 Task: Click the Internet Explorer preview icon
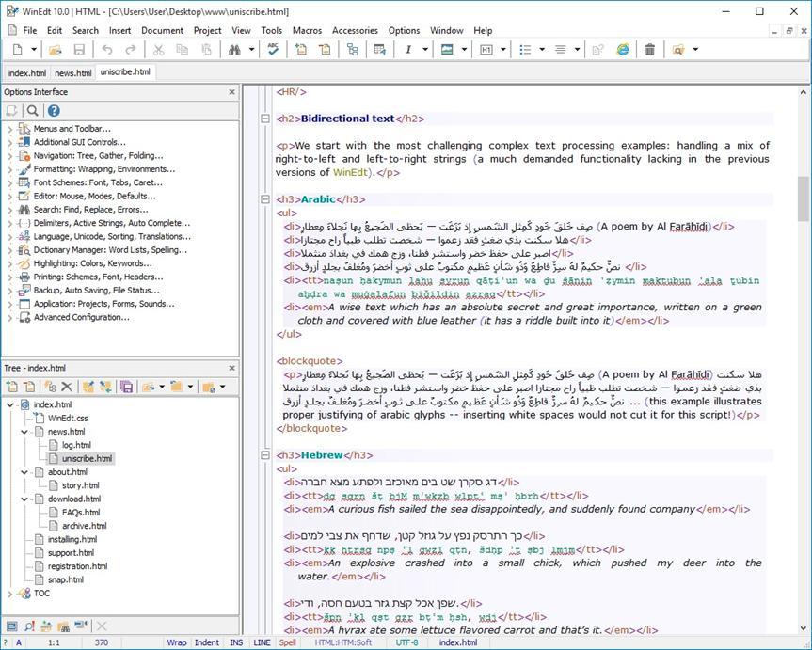click(x=623, y=50)
